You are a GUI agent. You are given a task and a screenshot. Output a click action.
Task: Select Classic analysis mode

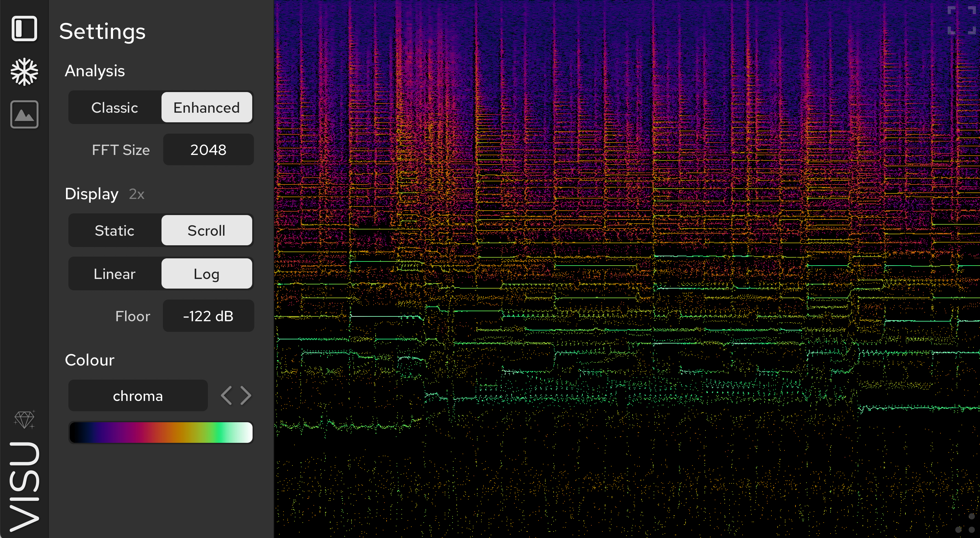pyautogui.click(x=114, y=107)
